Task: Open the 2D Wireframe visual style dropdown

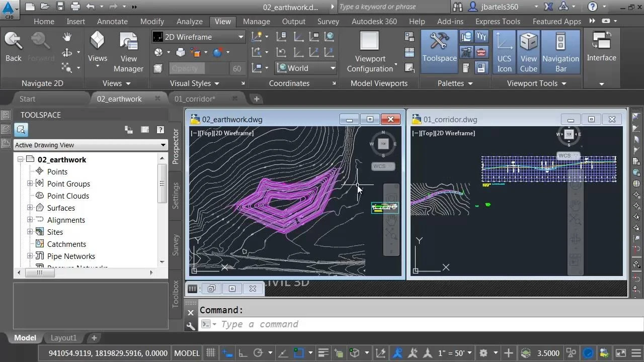Action: (x=198, y=37)
